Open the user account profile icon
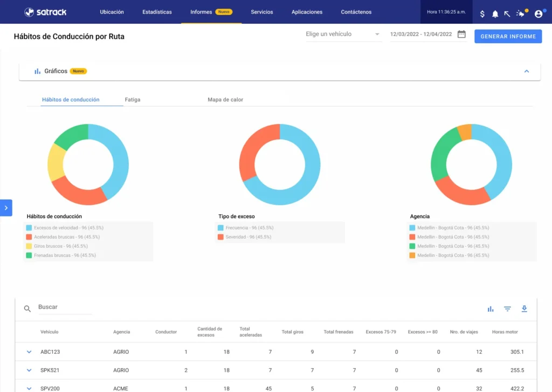The image size is (552, 392). pos(538,14)
